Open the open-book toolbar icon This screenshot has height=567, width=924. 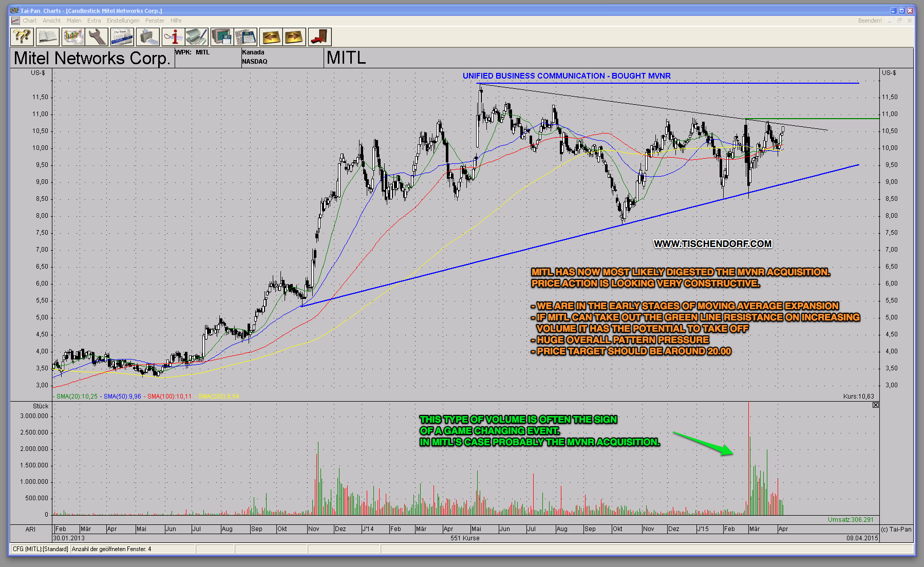point(47,37)
